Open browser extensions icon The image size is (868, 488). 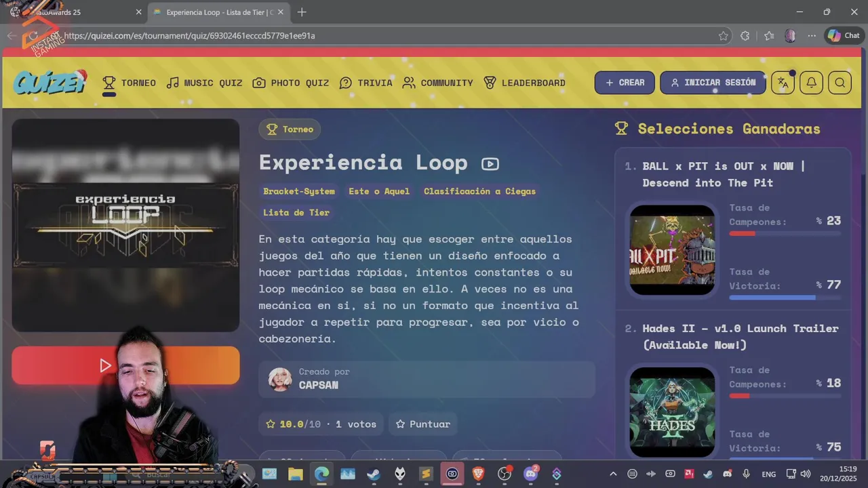coord(745,36)
